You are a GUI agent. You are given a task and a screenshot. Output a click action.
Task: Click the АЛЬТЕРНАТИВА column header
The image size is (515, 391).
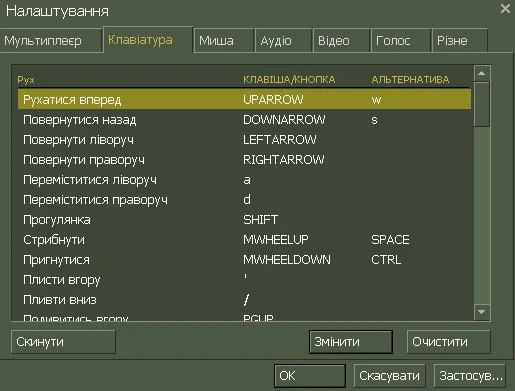(410, 80)
